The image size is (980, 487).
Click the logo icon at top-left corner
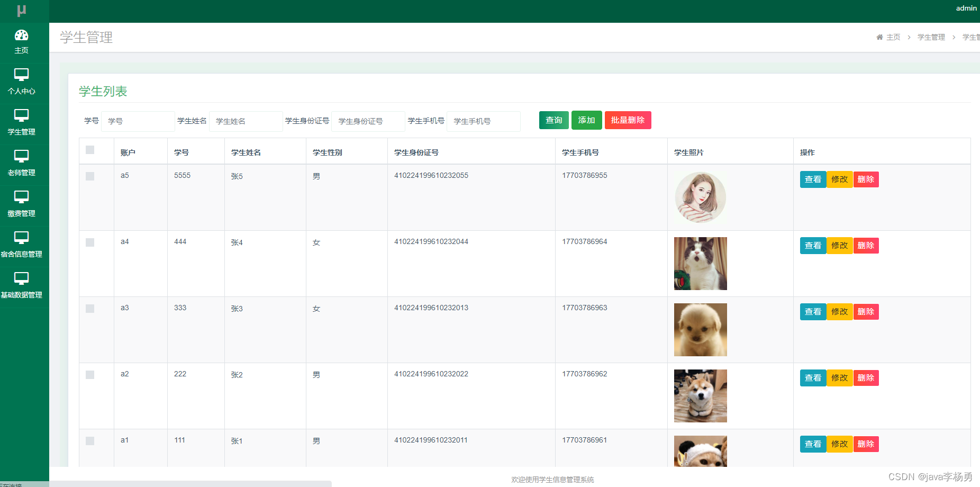[x=21, y=11]
